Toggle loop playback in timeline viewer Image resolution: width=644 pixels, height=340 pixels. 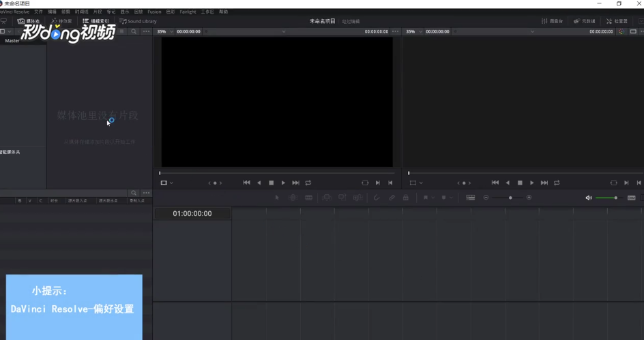(557, 183)
